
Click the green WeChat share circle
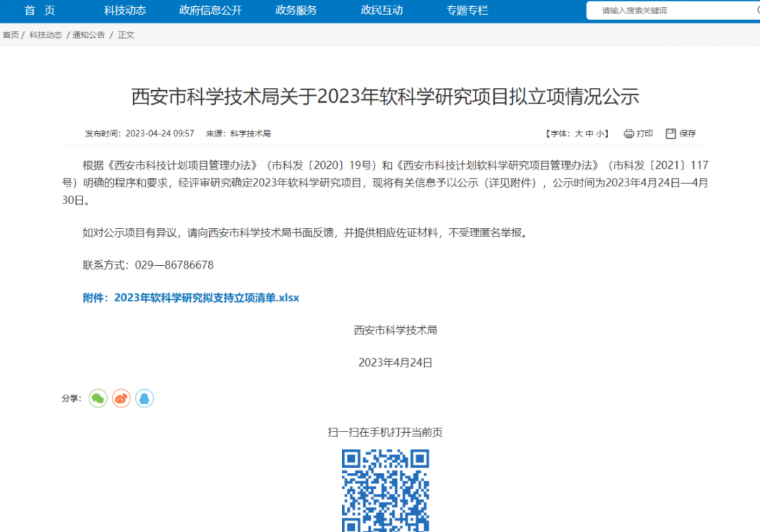pyautogui.click(x=97, y=398)
